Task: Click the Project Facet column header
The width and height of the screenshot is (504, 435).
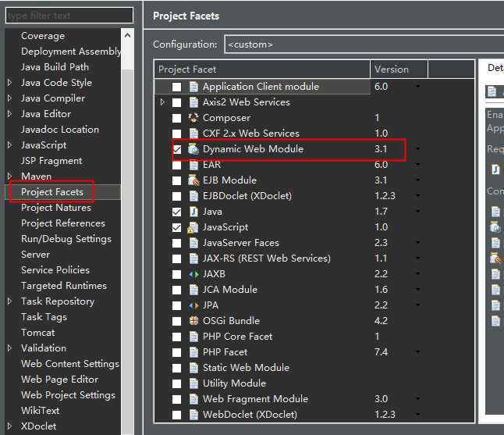Action: pos(262,70)
